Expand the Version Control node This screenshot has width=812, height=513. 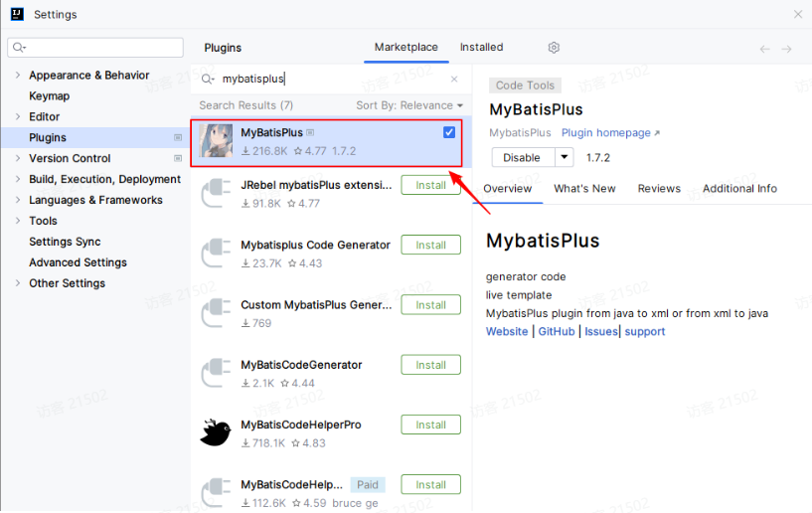tap(18, 158)
